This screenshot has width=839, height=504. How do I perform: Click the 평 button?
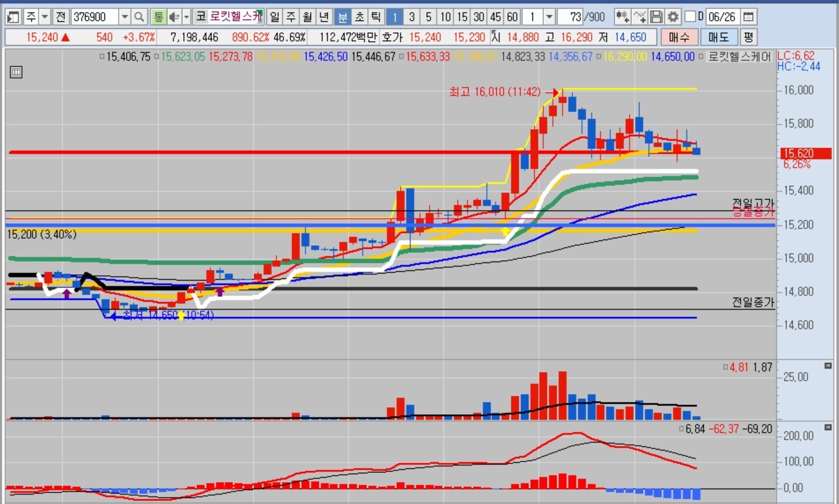click(x=749, y=37)
